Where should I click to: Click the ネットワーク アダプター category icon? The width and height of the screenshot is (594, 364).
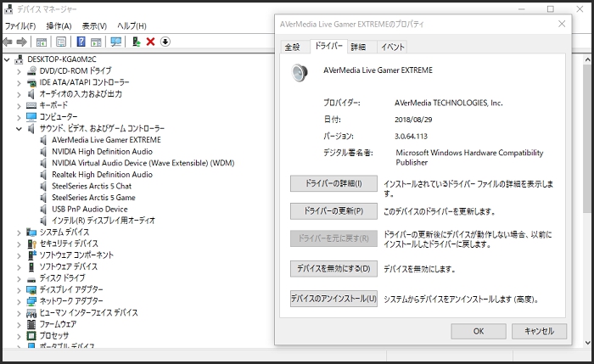[x=31, y=301]
